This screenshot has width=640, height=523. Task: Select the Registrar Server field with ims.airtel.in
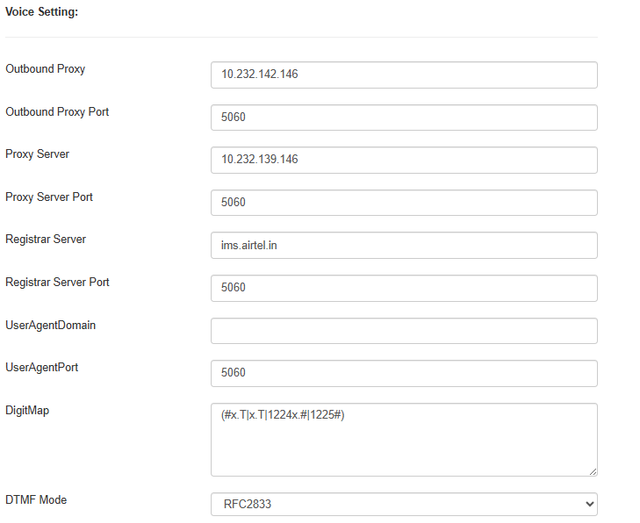click(404, 245)
